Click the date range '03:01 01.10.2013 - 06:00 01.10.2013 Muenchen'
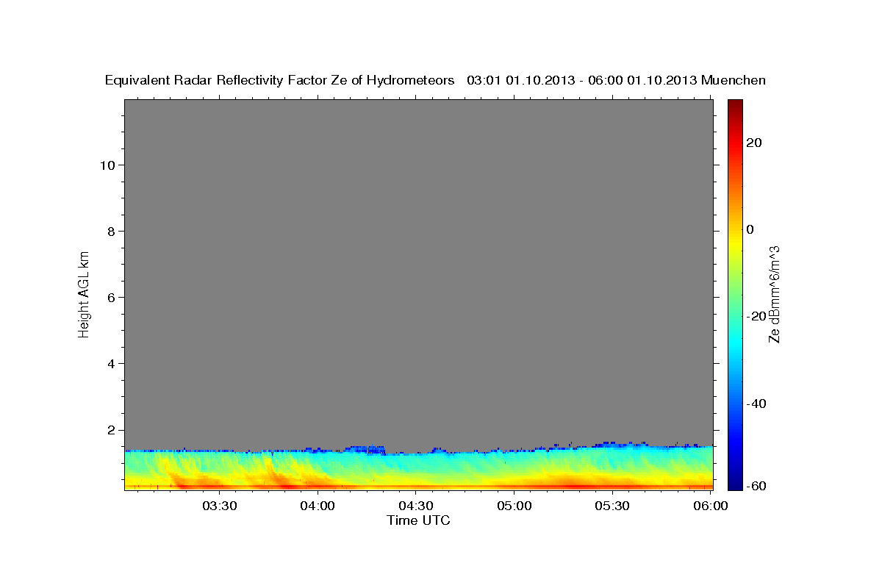This screenshot has width=882, height=588. click(x=617, y=80)
